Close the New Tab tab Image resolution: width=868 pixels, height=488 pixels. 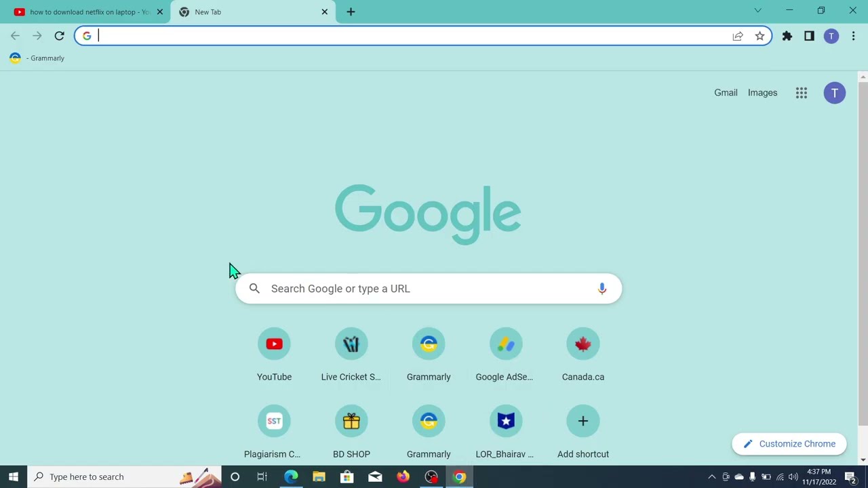pyautogui.click(x=324, y=12)
